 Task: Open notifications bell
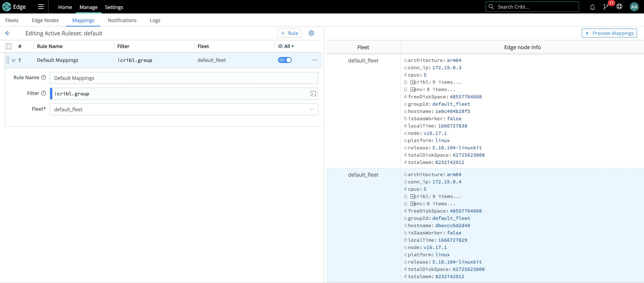(x=592, y=7)
